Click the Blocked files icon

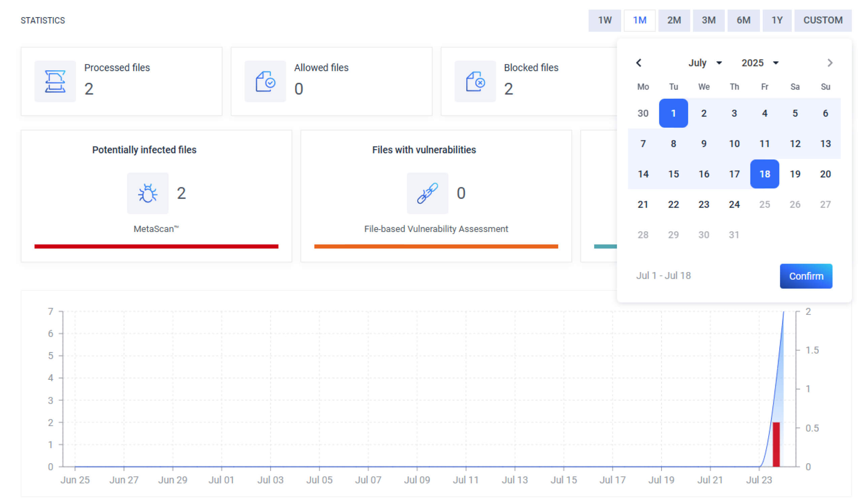point(475,81)
